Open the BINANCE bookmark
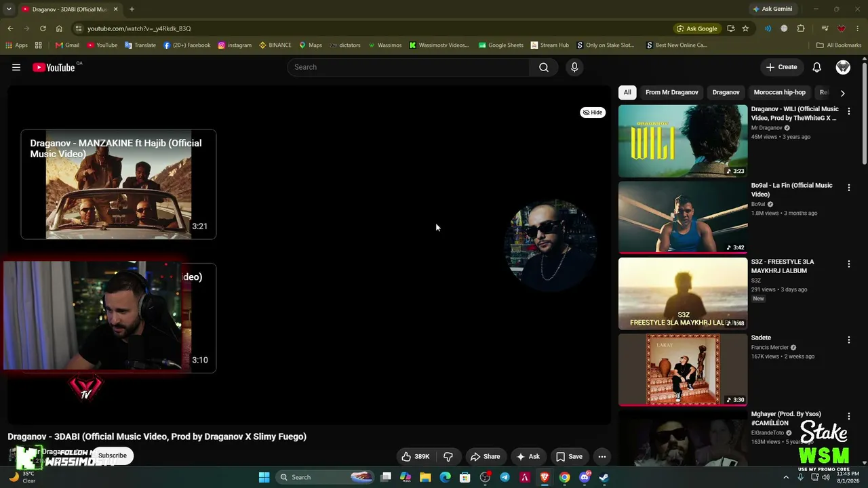Viewport: 868px width, 488px height. pos(275,45)
